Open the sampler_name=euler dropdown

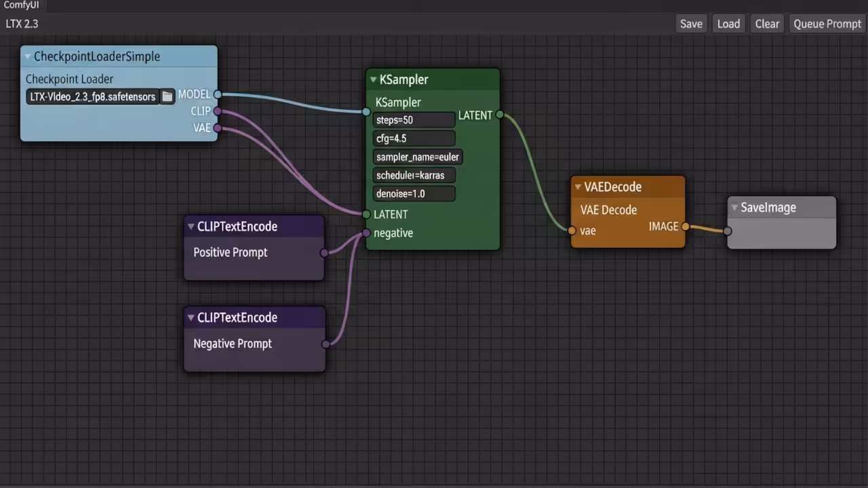point(418,157)
